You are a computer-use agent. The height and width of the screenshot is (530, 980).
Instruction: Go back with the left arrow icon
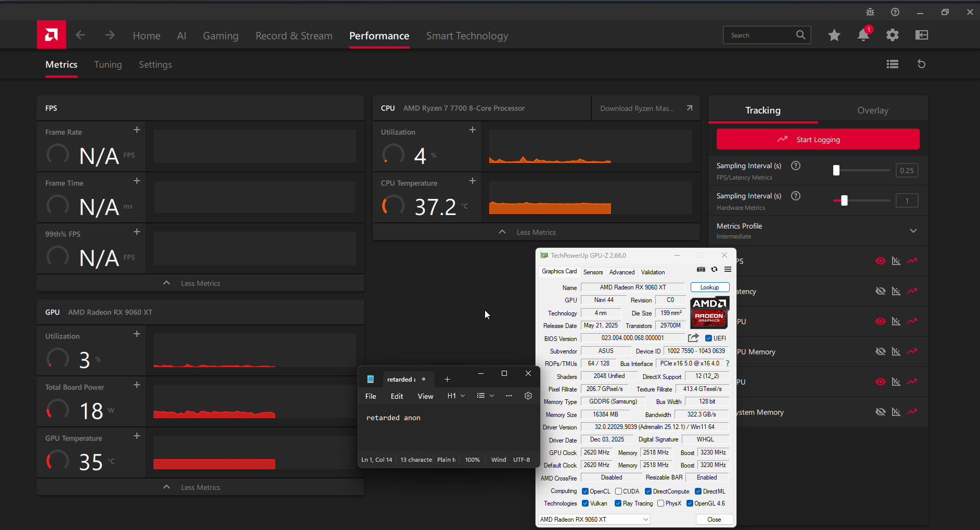pos(80,35)
